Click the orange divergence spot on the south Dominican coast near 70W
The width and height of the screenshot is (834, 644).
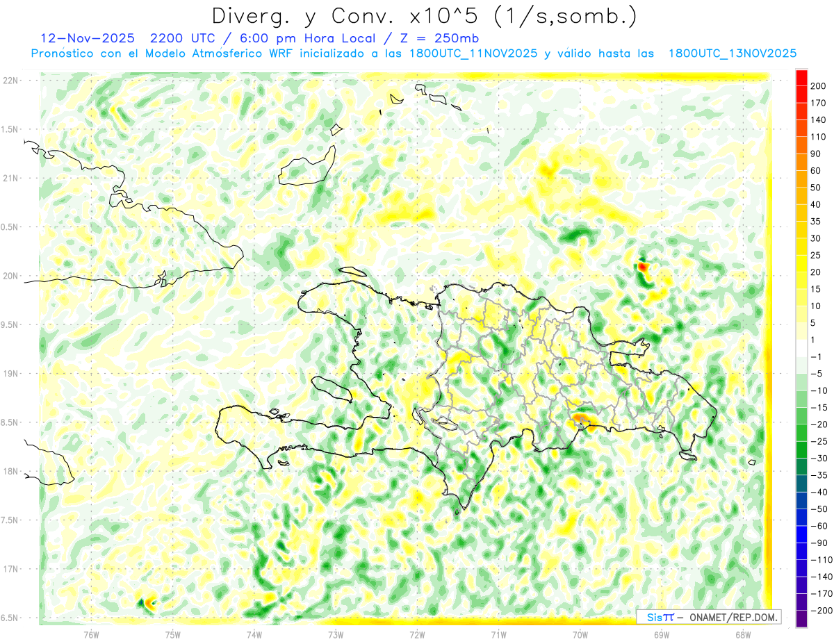580,419
